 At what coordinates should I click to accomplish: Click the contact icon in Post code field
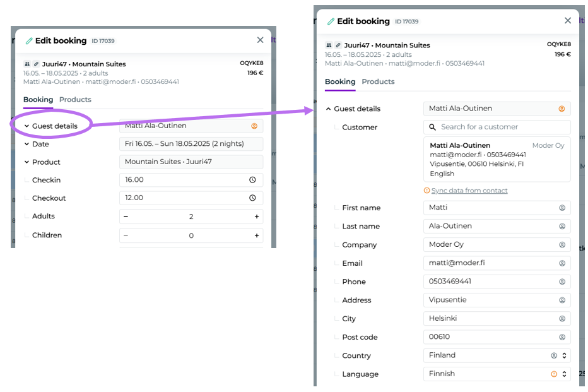click(x=562, y=337)
